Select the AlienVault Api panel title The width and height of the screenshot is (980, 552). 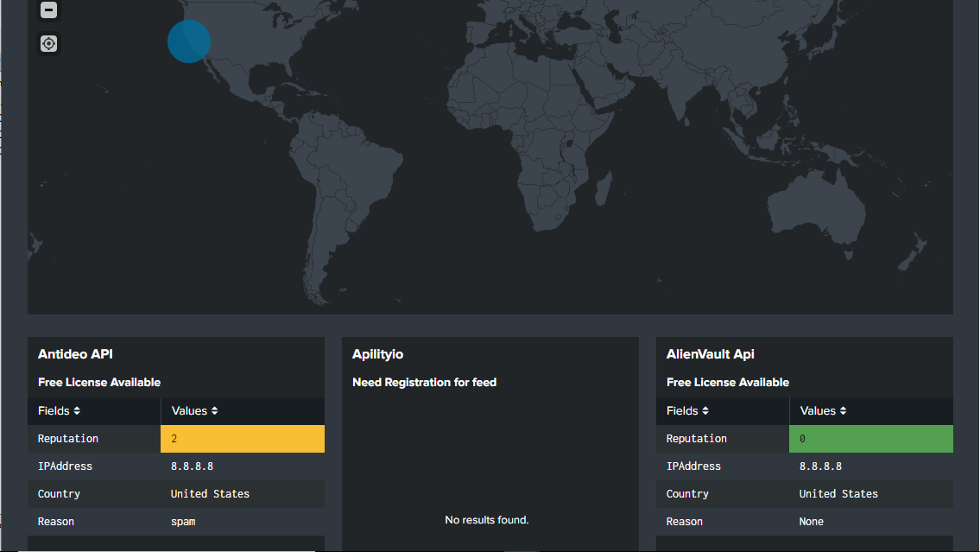[x=710, y=353]
